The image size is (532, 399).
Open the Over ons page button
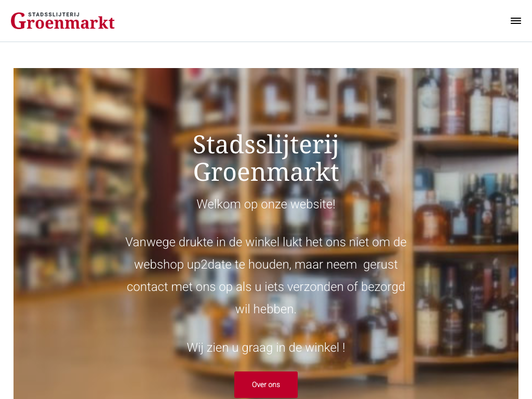[265, 384]
